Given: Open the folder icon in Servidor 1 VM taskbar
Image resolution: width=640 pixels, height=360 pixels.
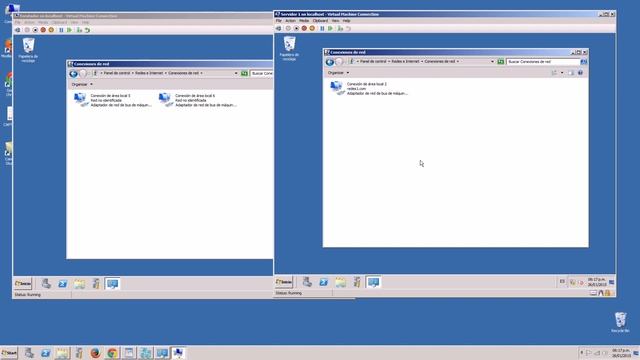Looking at the screenshot, I should (340, 282).
